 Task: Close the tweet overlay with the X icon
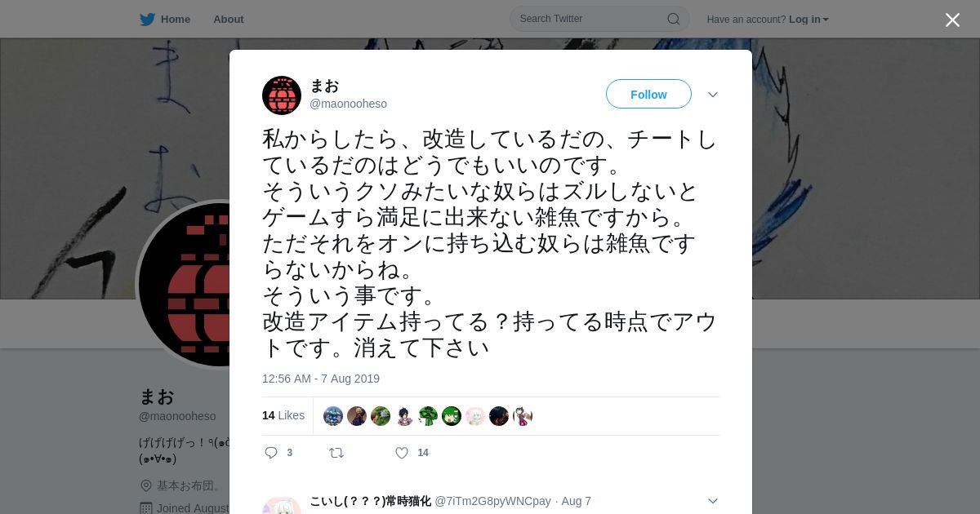tap(952, 20)
